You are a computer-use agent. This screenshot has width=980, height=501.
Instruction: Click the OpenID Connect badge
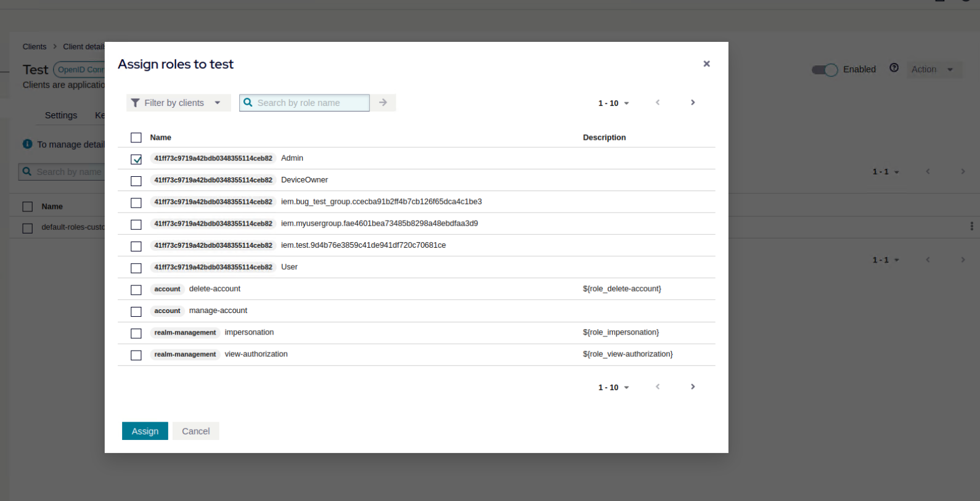[80, 70]
